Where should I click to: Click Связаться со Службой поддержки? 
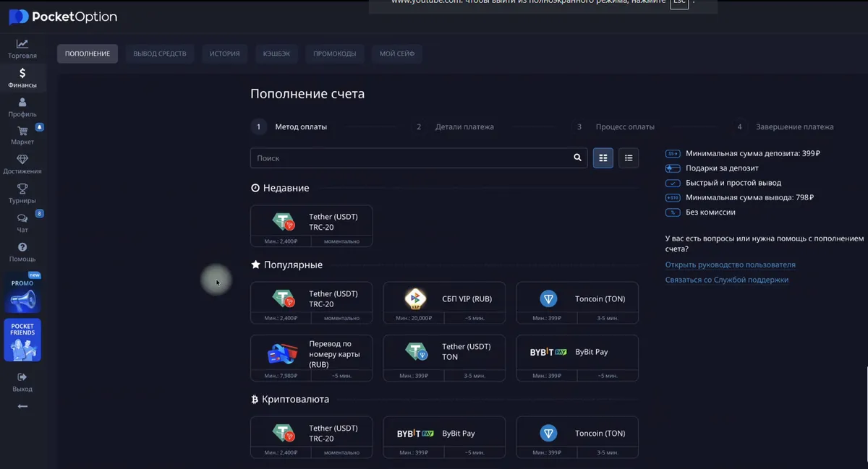(728, 279)
